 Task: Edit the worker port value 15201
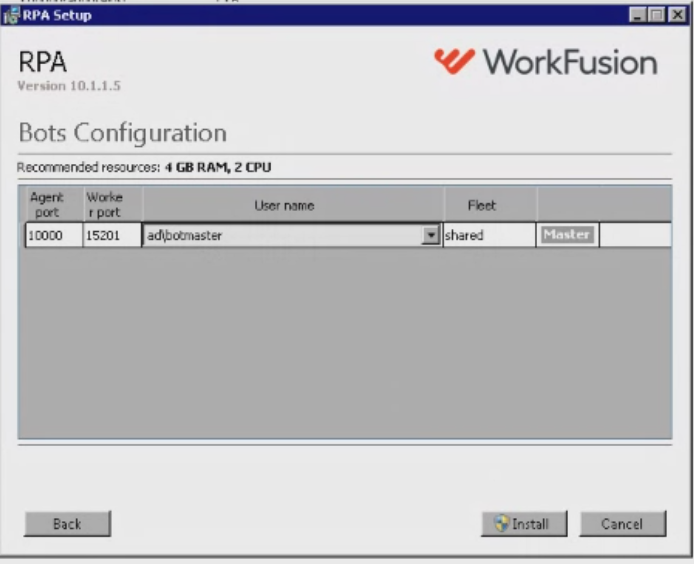[112, 235]
